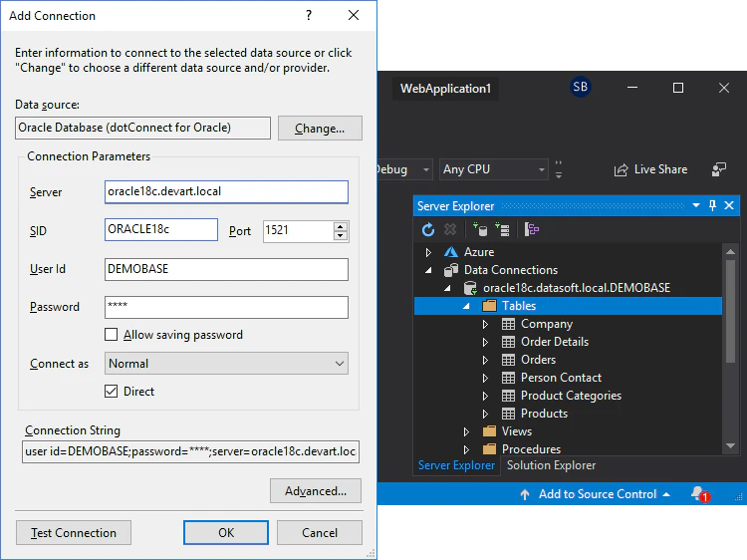Open Server Explorer window position dropdown arrow

pos(696,205)
